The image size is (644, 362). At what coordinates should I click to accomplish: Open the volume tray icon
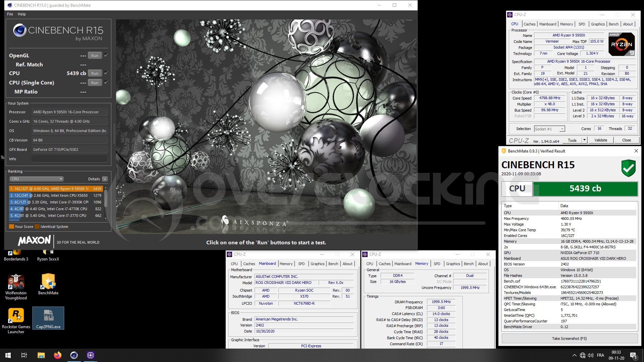point(591,355)
